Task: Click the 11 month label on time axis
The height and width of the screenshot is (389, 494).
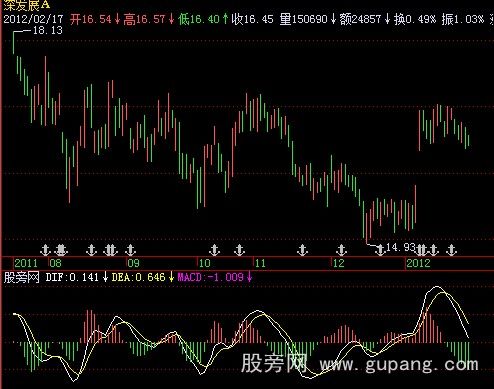Action: (260, 263)
